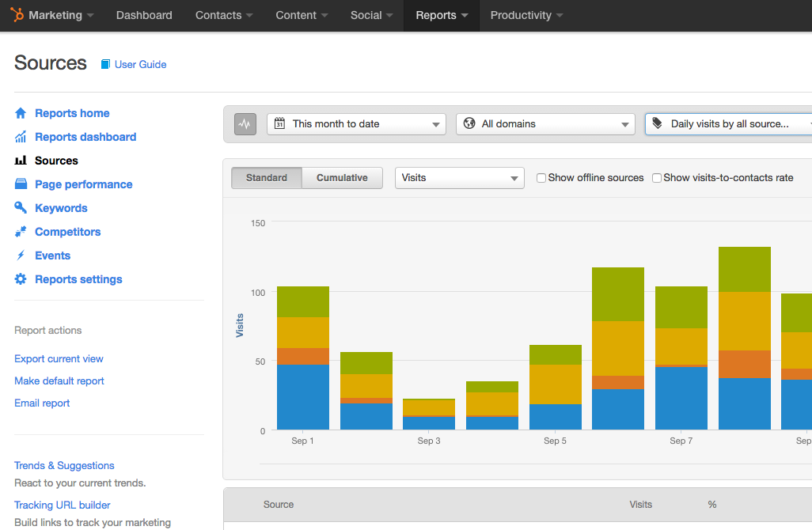This screenshot has width=812, height=530.
Task: Open the User Guide book icon link
Action: pyautogui.click(x=105, y=65)
